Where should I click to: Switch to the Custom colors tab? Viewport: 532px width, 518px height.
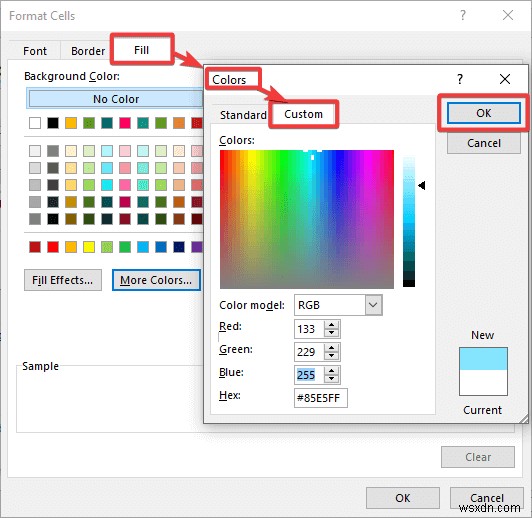coord(303,114)
